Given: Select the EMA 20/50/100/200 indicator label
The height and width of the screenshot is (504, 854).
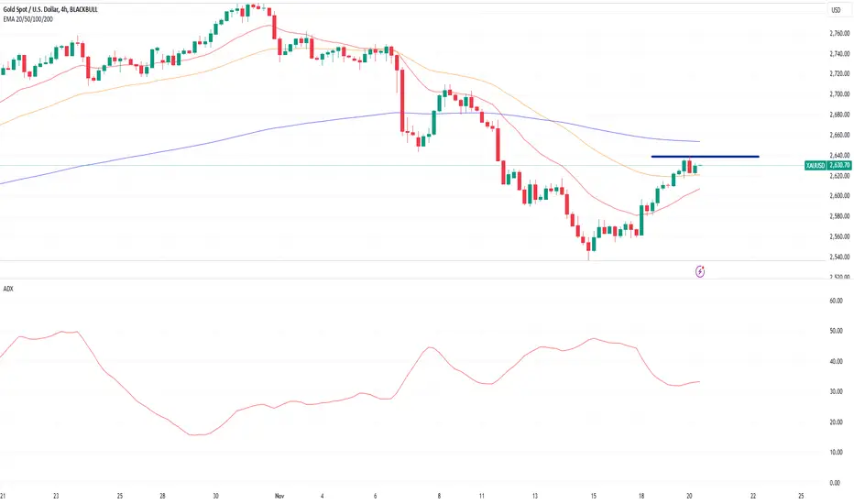Looking at the screenshot, I should (x=28, y=19).
